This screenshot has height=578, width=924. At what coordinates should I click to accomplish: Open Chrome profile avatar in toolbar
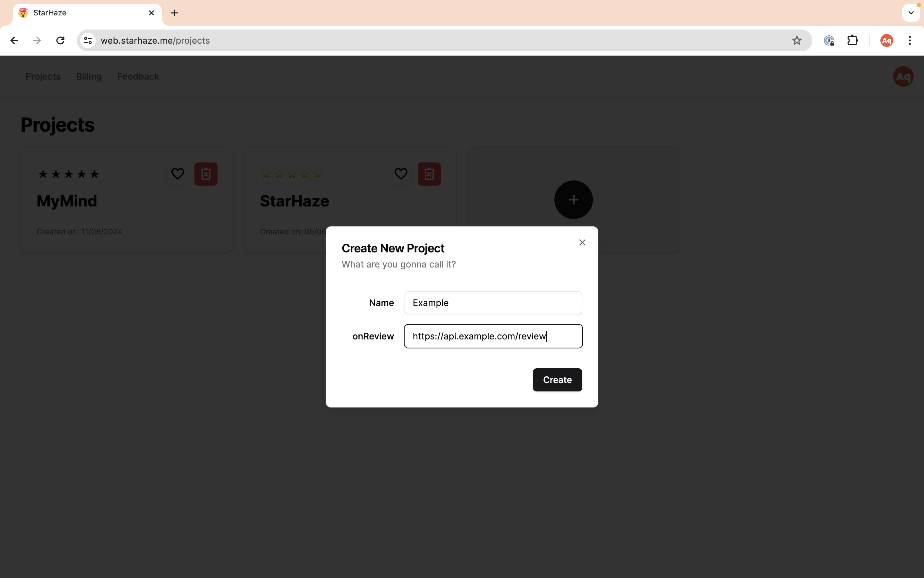pos(886,40)
